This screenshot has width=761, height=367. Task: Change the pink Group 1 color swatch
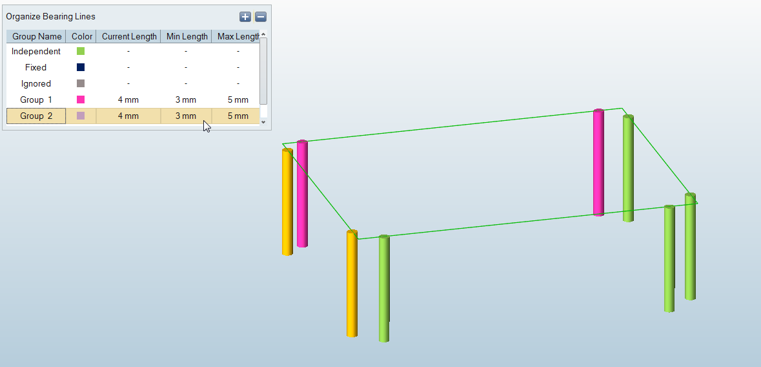[81, 100]
